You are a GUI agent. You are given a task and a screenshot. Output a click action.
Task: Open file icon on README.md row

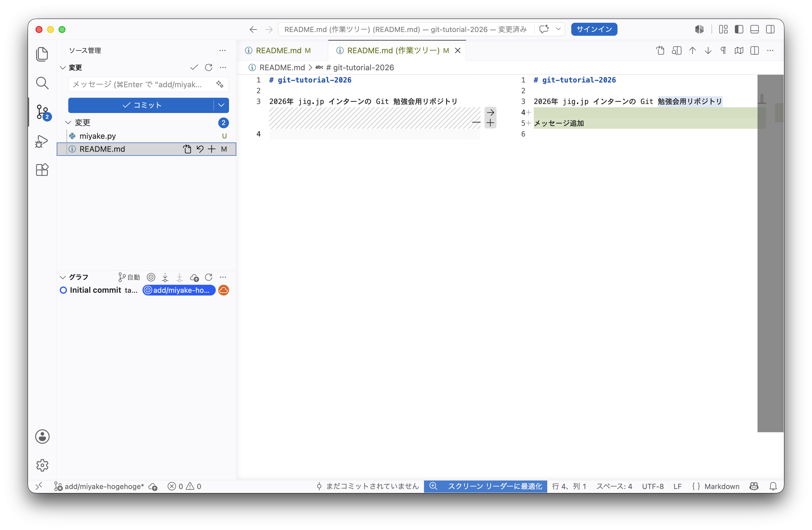click(x=187, y=149)
